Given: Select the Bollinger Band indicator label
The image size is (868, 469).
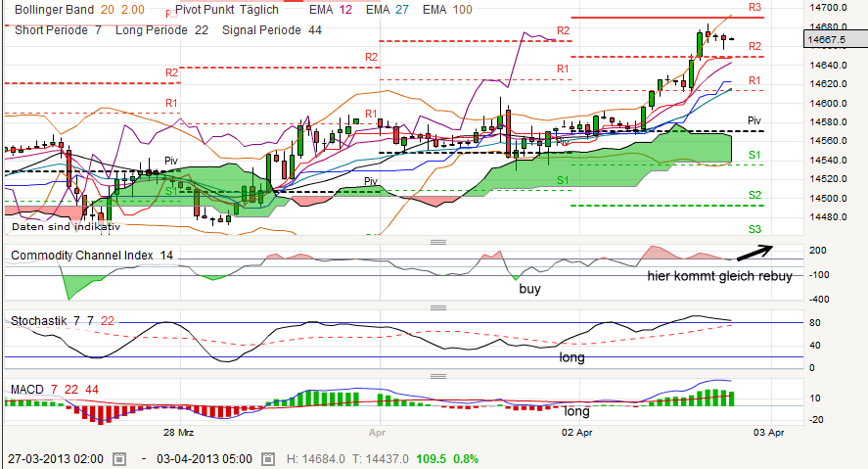Looking at the screenshot, I should [79, 10].
